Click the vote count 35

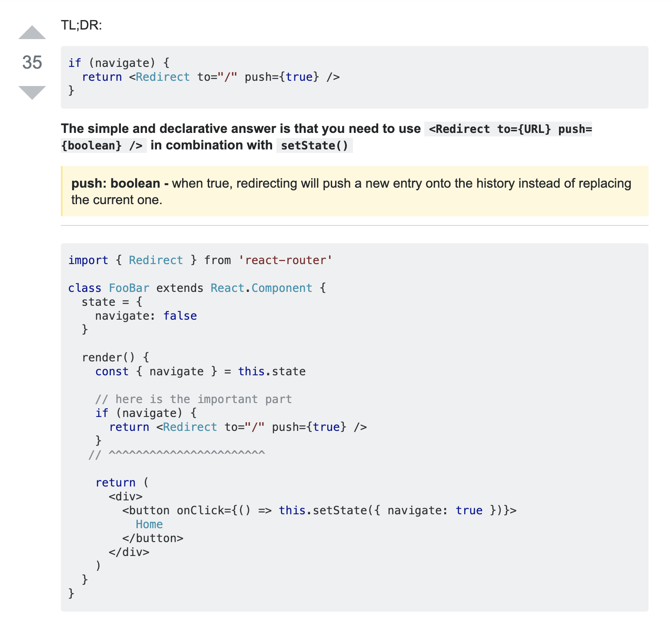[x=32, y=63]
